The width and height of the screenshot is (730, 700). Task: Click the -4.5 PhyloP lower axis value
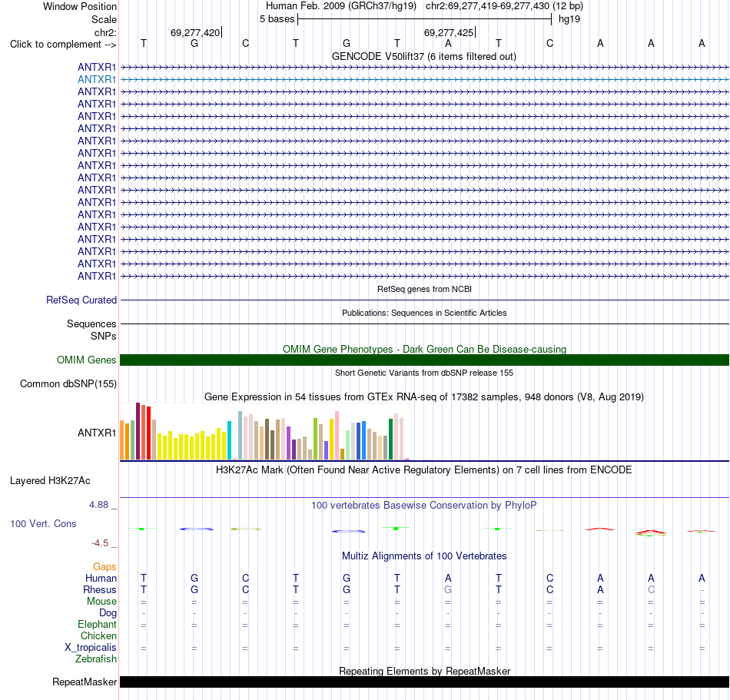tap(100, 543)
